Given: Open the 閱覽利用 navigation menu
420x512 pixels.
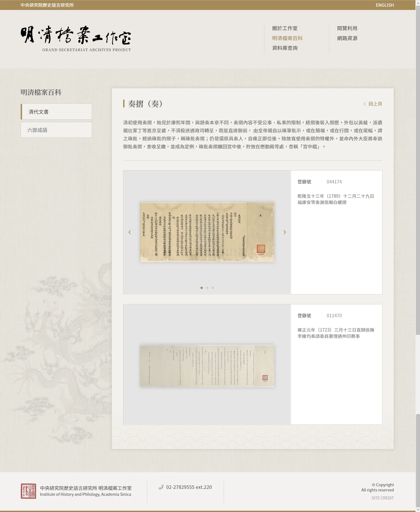Looking at the screenshot, I should tap(347, 28).
